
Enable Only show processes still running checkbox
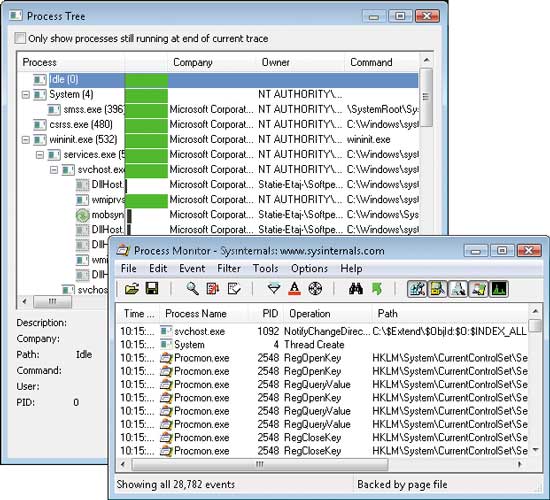(20, 38)
